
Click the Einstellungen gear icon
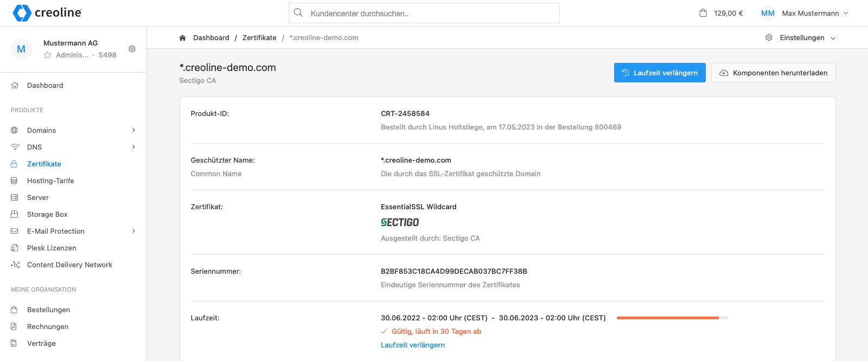click(x=769, y=37)
